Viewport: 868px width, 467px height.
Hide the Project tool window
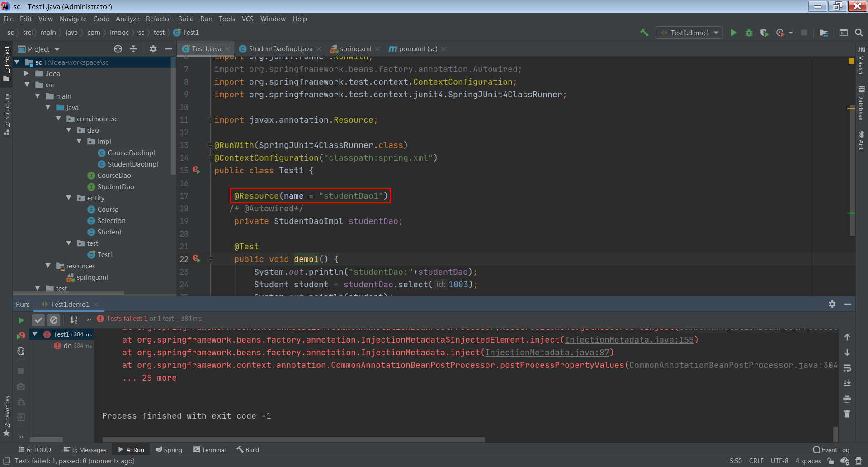(x=168, y=49)
